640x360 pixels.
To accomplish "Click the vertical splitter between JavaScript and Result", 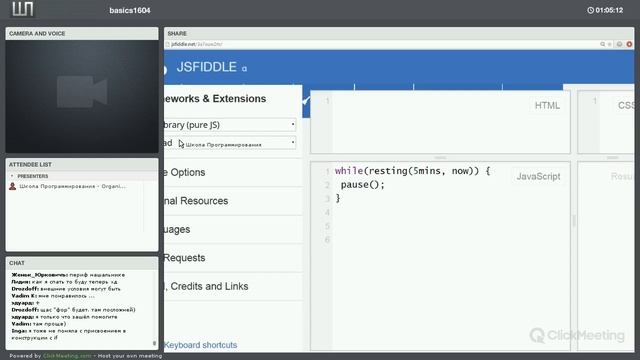I will (574, 221).
